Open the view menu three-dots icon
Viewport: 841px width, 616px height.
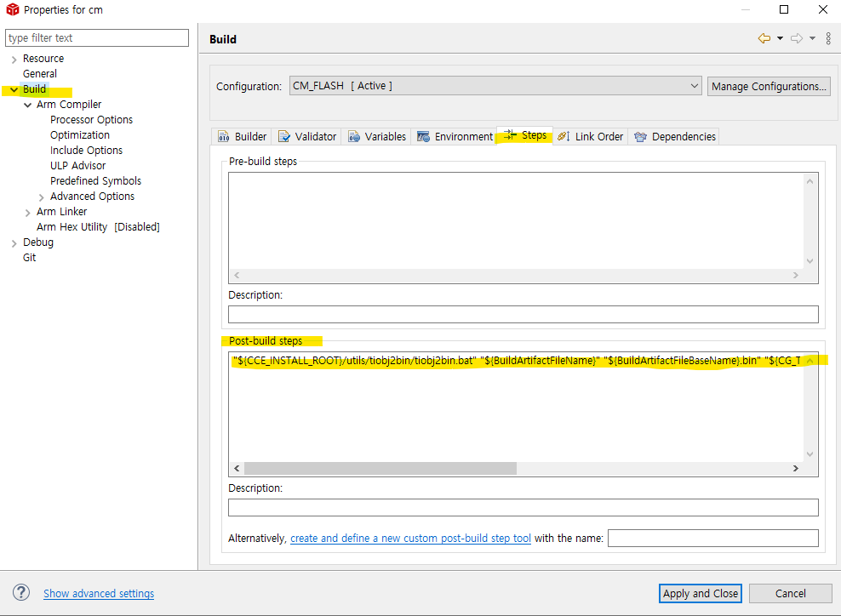pos(828,38)
